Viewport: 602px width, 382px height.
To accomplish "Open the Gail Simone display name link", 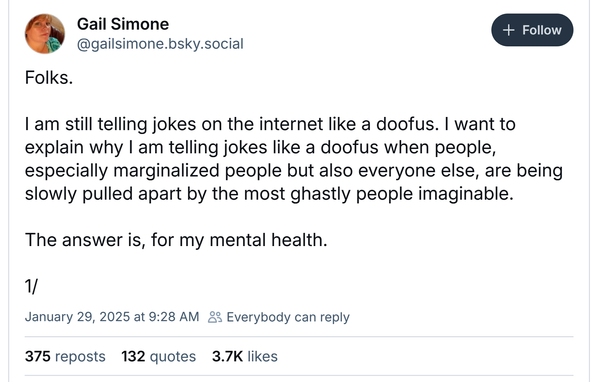I will pos(123,24).
